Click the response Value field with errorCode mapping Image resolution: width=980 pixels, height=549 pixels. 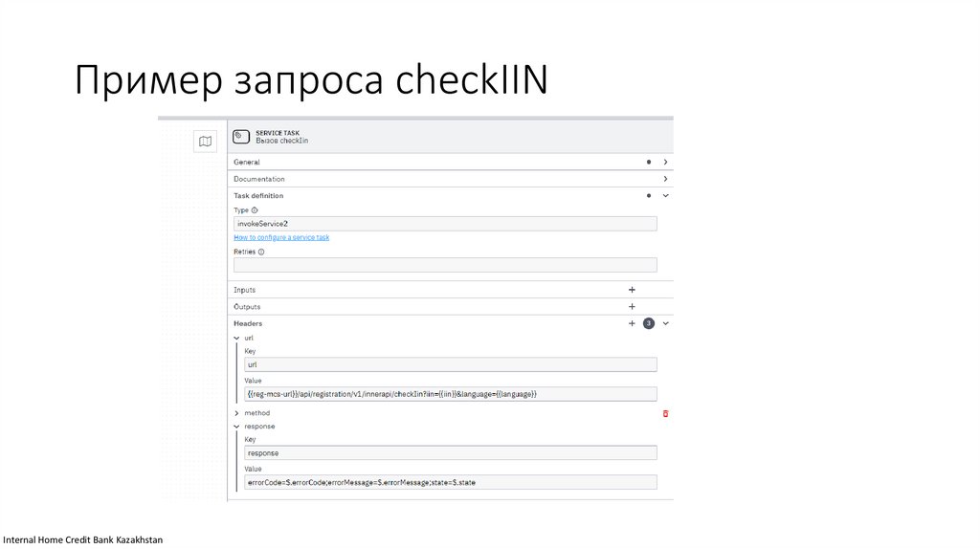[x=451, y=482]
